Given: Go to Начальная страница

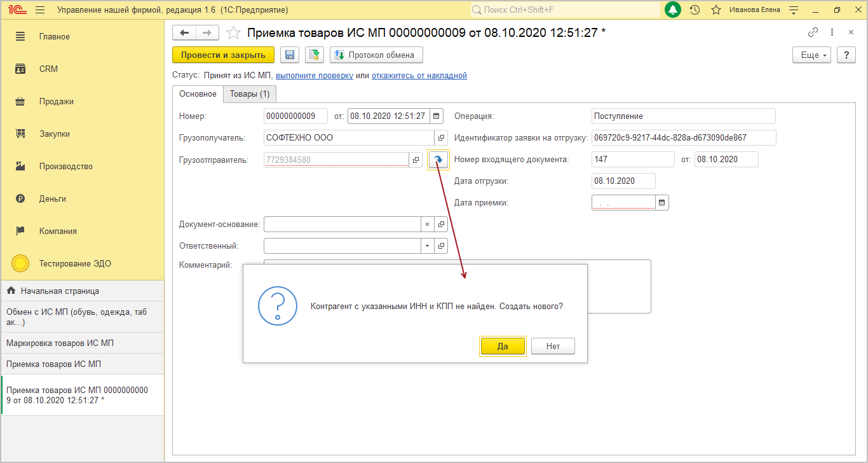Looking at the screenshot, I should (x=82, y=291).
